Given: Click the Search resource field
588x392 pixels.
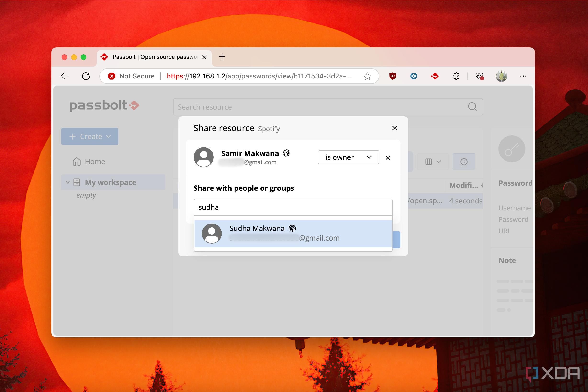Looking at the screenshot, I should point(328,107).
